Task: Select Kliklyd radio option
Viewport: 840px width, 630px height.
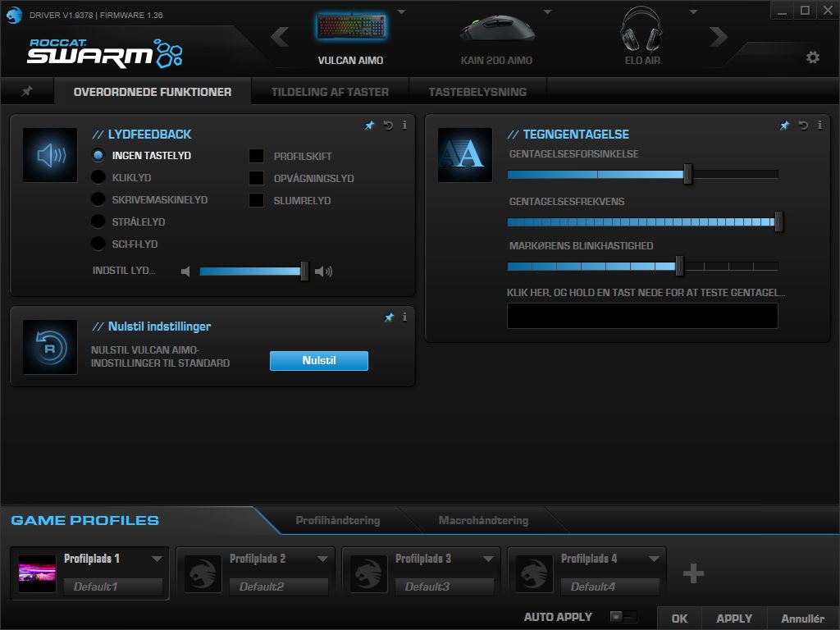Action: tap(98, 177)
